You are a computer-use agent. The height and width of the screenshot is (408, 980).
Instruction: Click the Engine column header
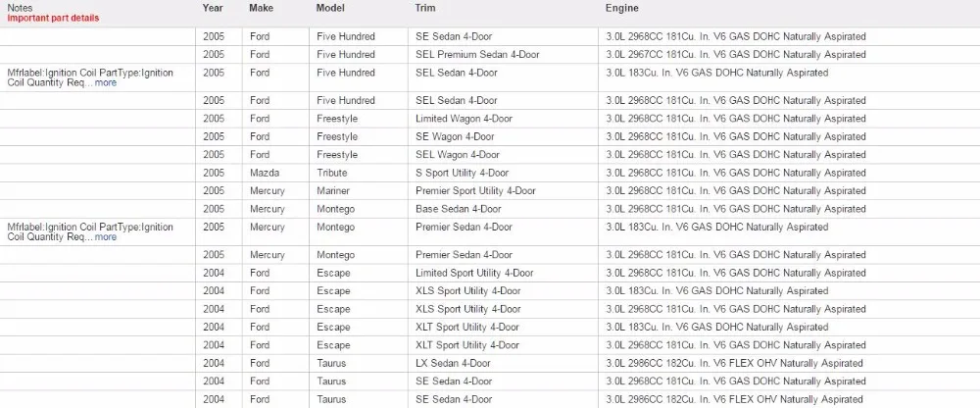click(622, 8)
